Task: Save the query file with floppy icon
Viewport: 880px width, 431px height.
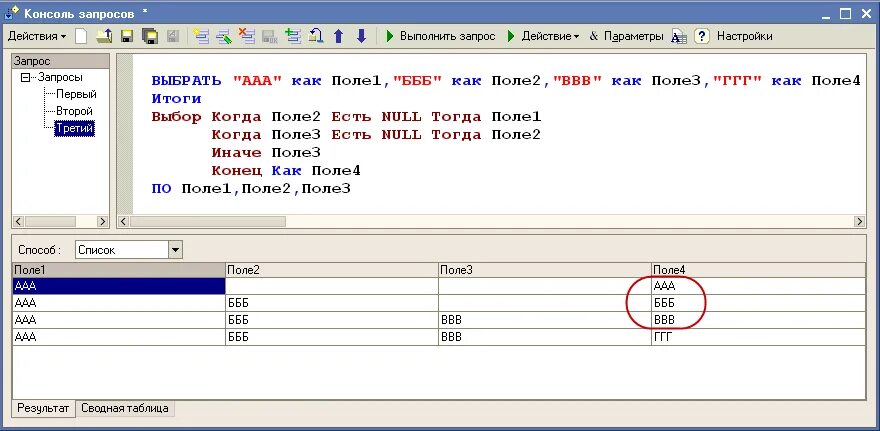Action: click(127, 36)
